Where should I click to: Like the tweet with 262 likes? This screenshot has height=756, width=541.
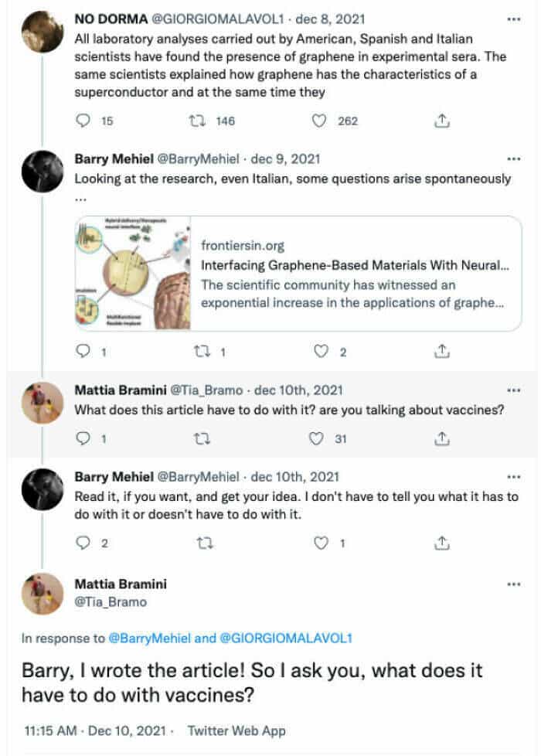point(318,121)
